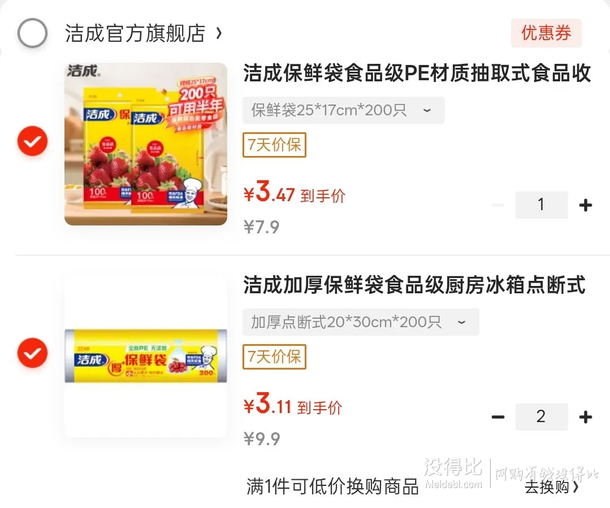The width and height of the screenshot is (610, 508).
Task: Expand 保鲜袋25*17cm*200只 spec dropdown
Action: point(343,110)
